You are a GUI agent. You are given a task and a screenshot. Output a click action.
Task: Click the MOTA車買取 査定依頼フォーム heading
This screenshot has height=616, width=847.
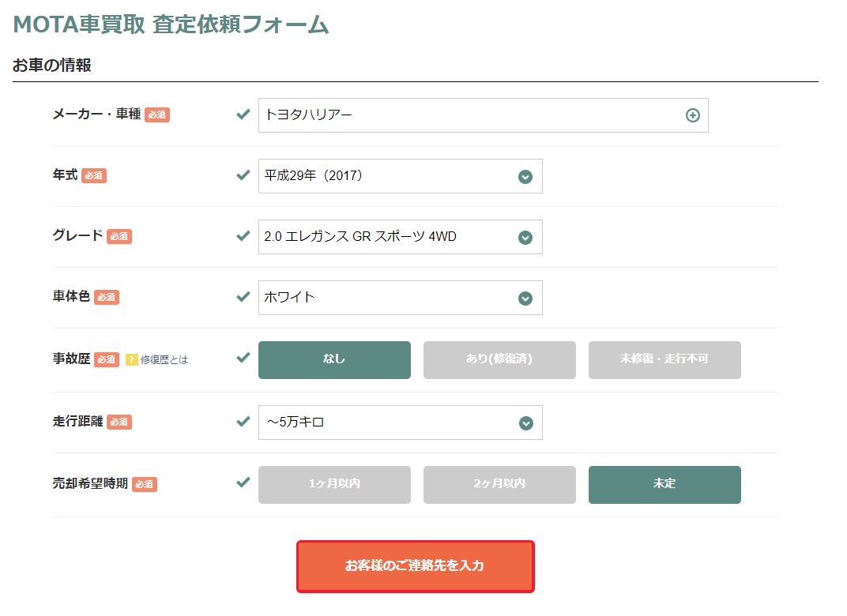pos(171,24)
